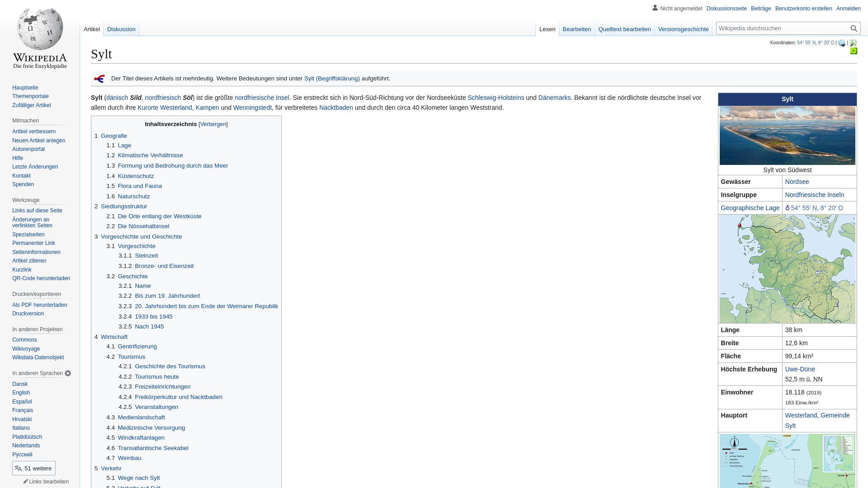Image resolution: width=868 pixels, height=488 pixels.
Task: Select the Artikel tab
Action: pyautogui.click(x=92, y=28)
